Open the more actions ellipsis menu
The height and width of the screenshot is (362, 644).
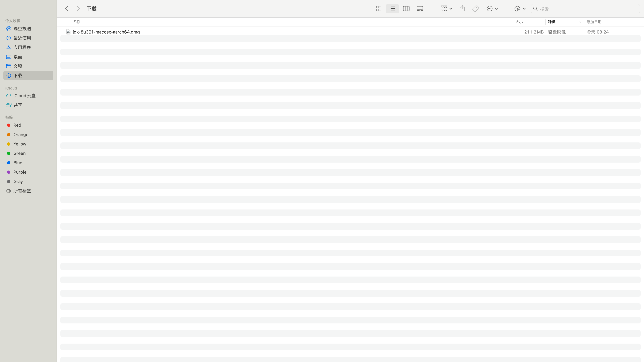(x=492, y=9)
